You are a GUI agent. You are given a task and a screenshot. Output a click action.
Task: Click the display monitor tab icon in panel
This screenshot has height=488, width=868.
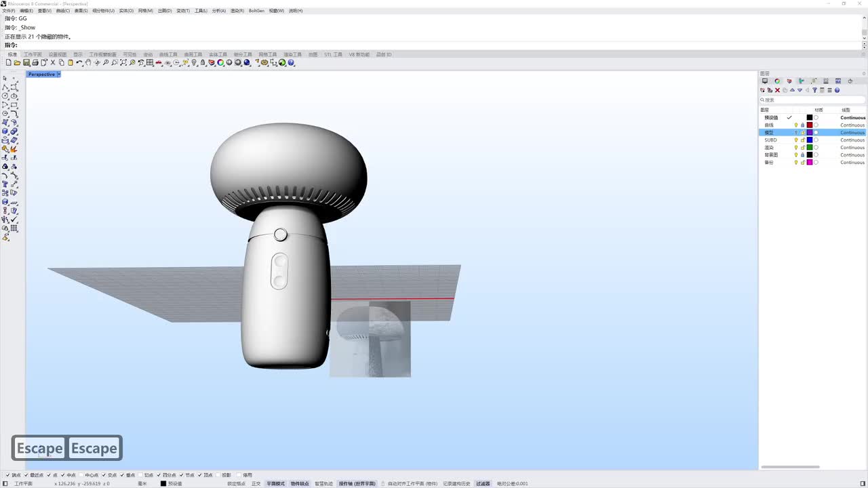point(765,81)
